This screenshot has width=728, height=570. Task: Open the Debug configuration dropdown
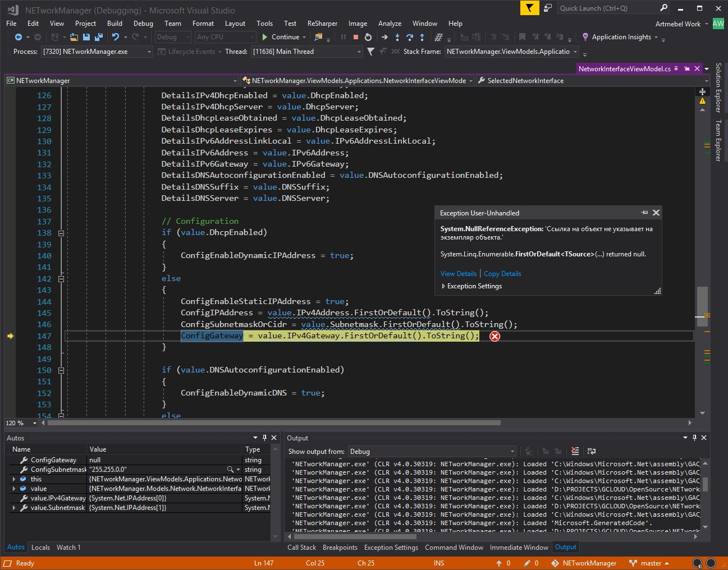pos(174,37)
